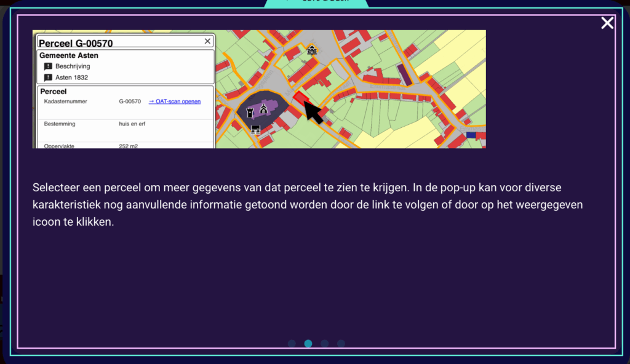Go to the first slide dot
Image resolution: width=630 pixels, height=364 pixels.
[x=292, y=344]
